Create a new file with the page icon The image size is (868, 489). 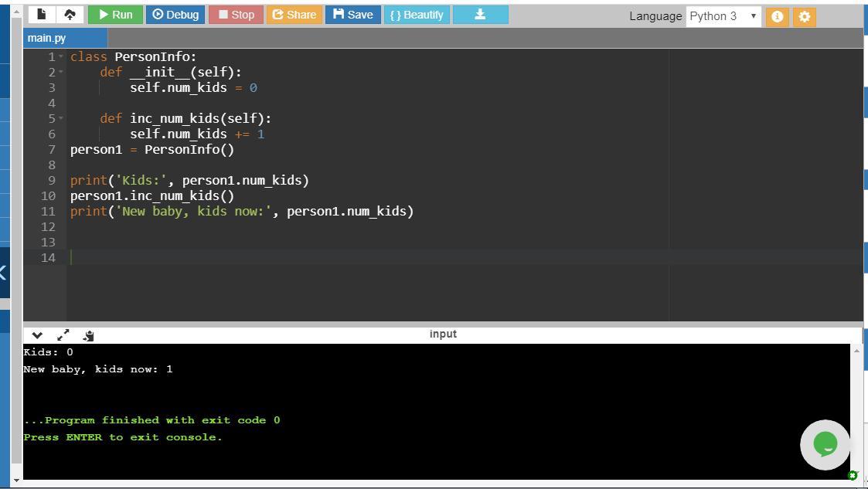tap(42, 15)
